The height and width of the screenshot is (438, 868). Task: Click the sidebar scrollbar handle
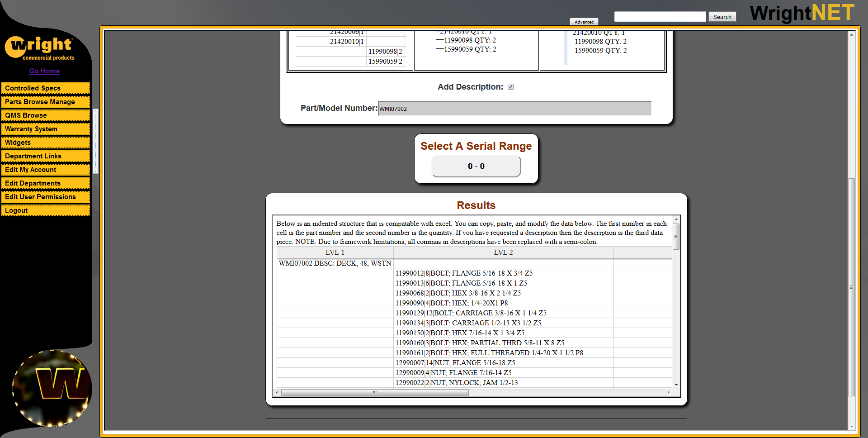point(95,141)
